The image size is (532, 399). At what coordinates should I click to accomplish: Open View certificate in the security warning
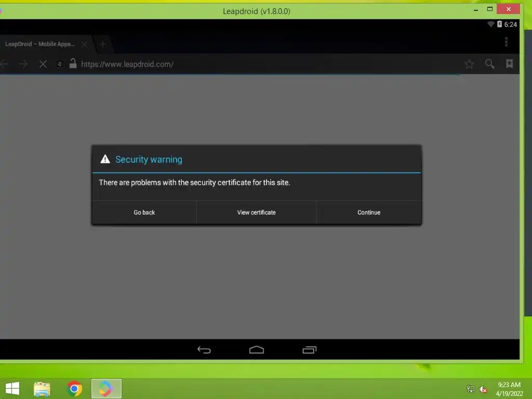tap(256, 212)
